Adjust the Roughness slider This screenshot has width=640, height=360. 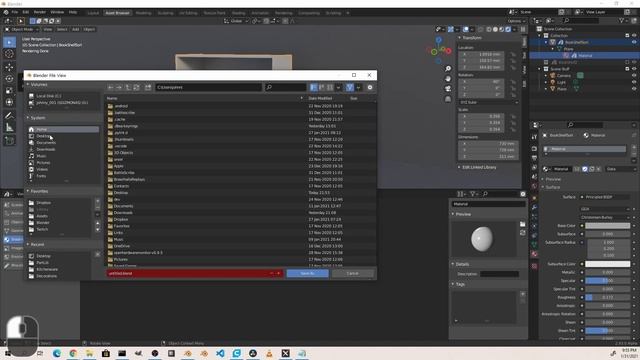(607, 298)
